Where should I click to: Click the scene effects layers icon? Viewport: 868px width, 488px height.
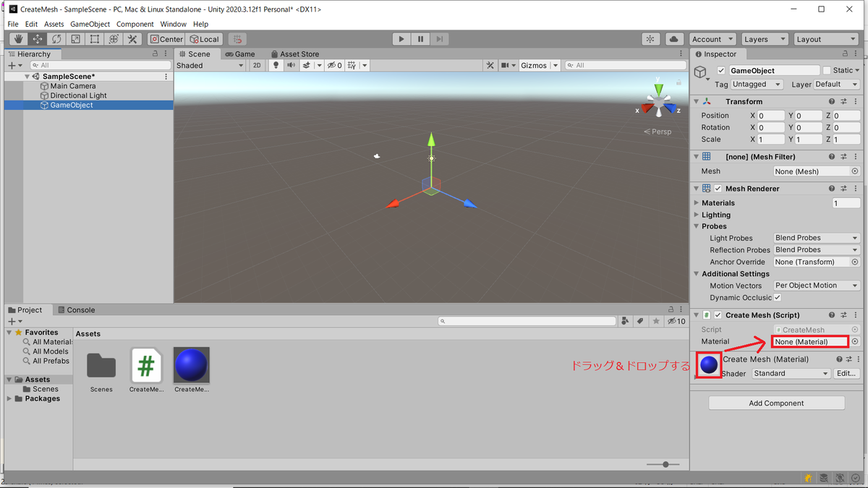(307, 65)
